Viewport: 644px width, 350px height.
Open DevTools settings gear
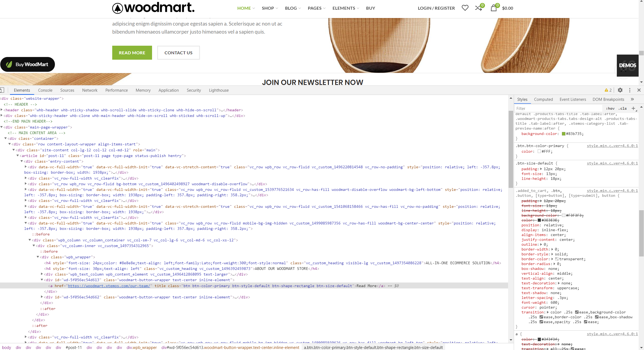(x=620, y=90)
